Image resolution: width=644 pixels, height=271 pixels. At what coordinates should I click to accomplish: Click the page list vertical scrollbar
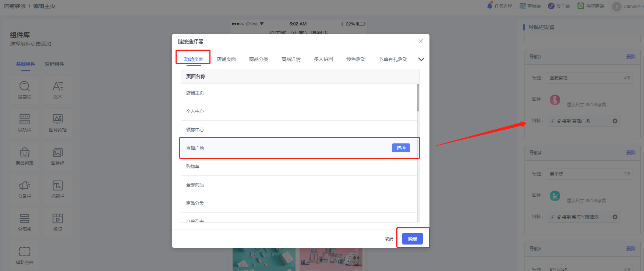tap(418, 97)
